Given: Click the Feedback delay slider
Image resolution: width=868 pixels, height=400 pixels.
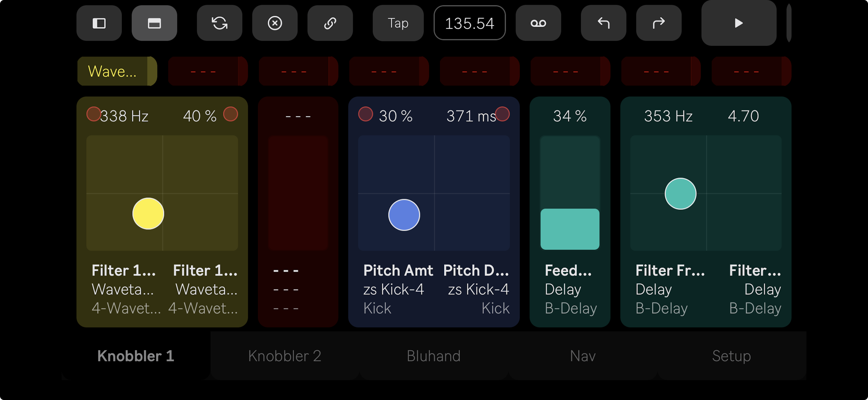Looking at the screenshot, I should tap(569, 193).
